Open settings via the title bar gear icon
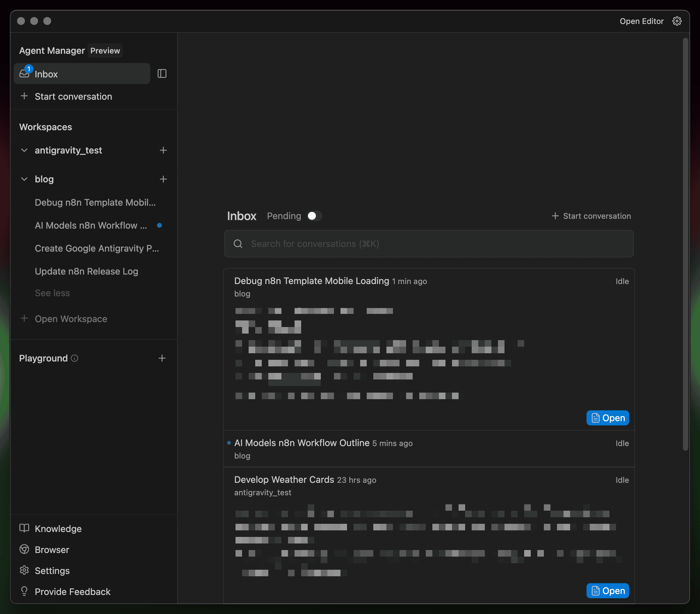 [677, 21]
